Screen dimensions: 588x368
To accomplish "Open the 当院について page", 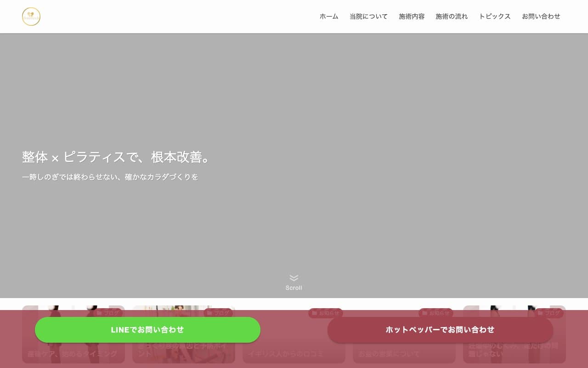I will tap(368, 16).
